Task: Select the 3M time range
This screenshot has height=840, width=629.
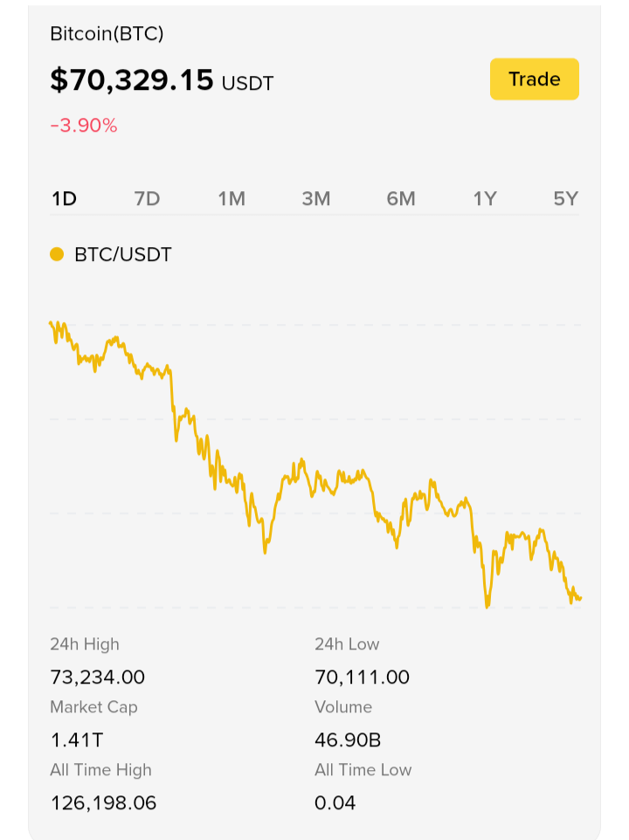Action: click(x=316, y=199)
